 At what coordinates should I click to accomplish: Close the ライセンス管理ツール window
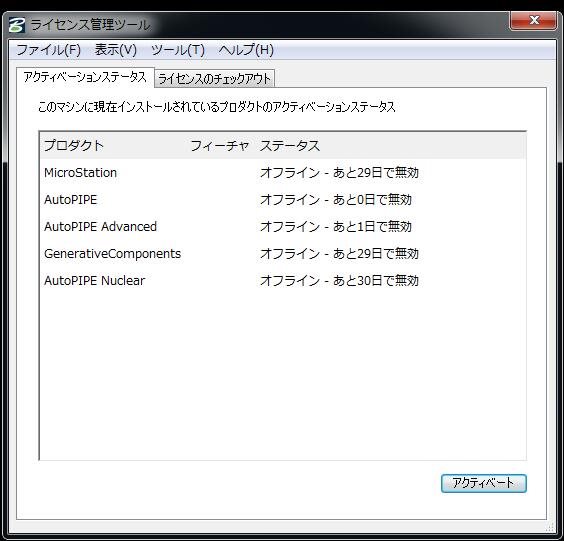[x=533, y=21]
